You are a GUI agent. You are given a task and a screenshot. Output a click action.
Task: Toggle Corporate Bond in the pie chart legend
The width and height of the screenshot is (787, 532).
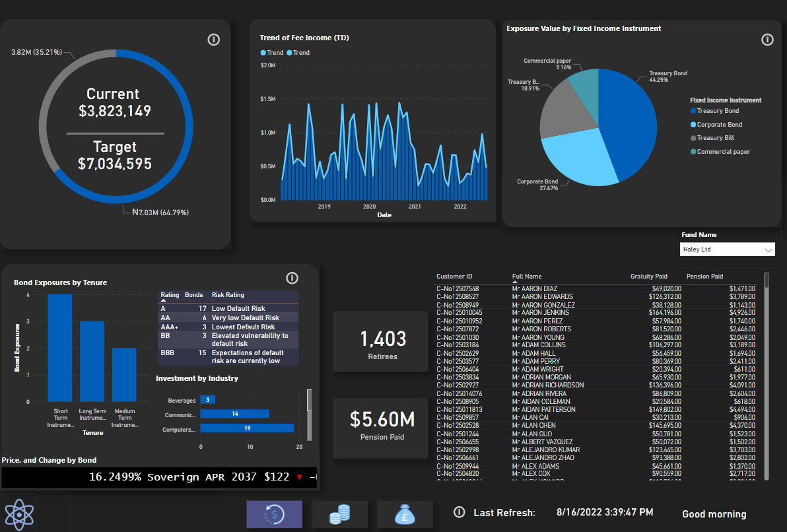click(x=719, y=125)
